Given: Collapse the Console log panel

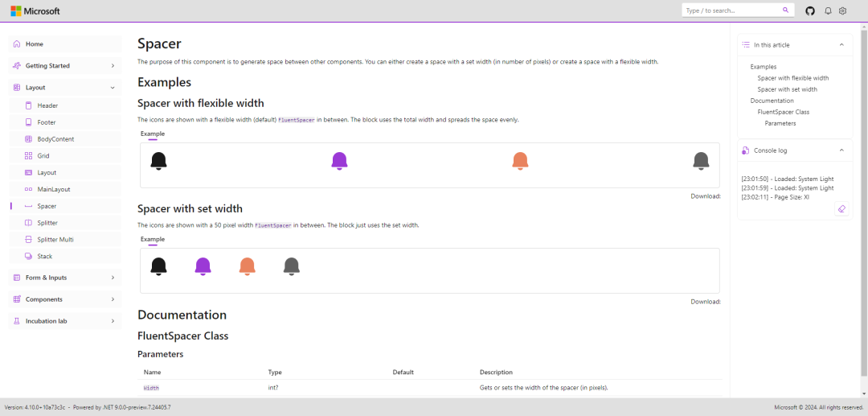Looking at the screenshot, I should pos(841,150).
